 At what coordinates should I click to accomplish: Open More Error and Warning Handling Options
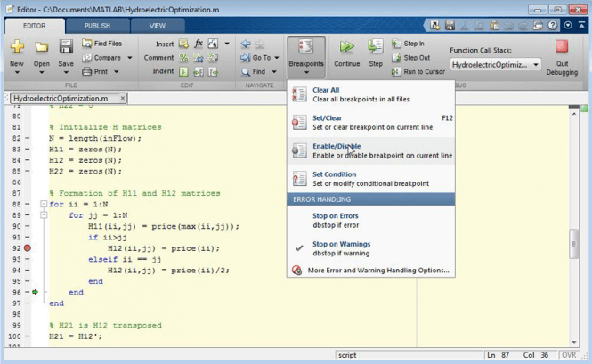[370, 271]
